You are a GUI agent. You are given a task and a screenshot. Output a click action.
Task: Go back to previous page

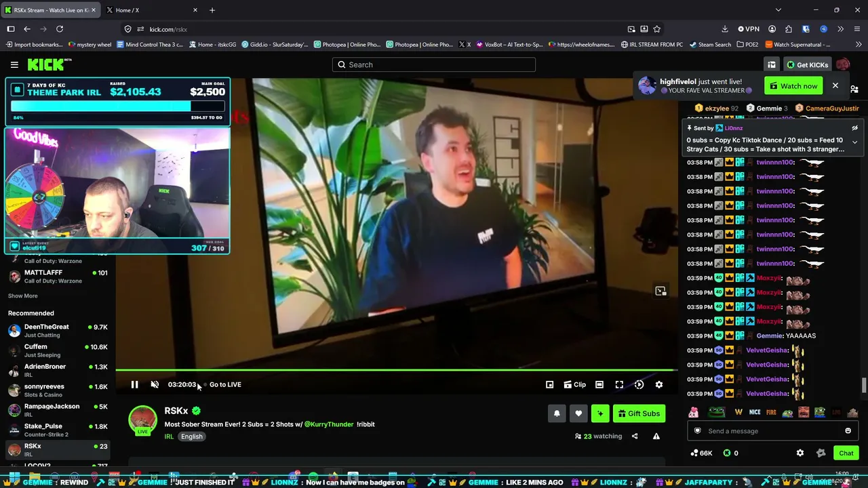click(x=27, y=29)
